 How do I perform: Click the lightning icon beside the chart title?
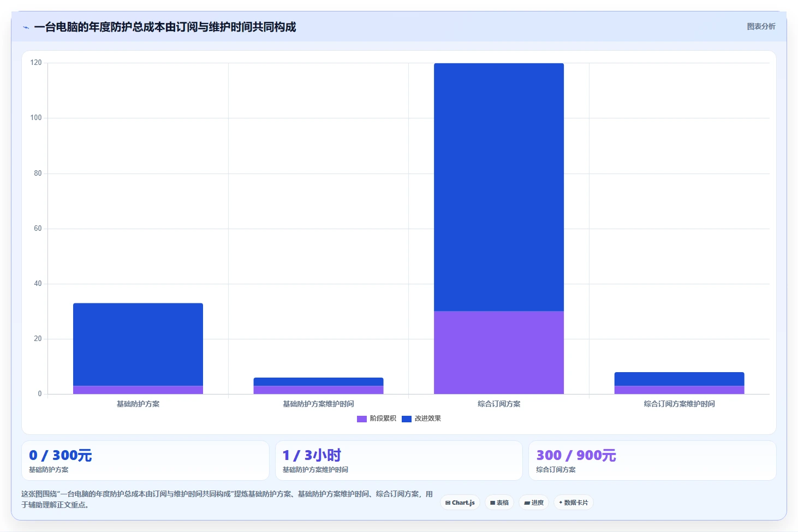coord(26,27)
